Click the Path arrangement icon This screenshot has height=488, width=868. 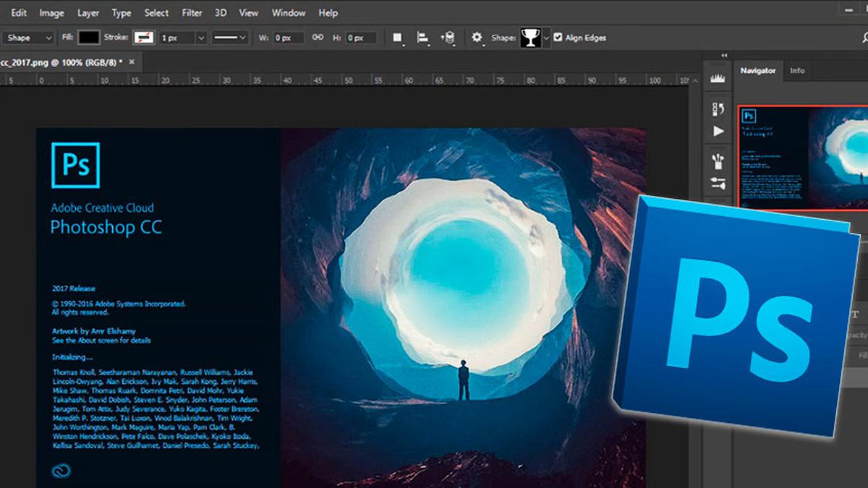(448, 38)
